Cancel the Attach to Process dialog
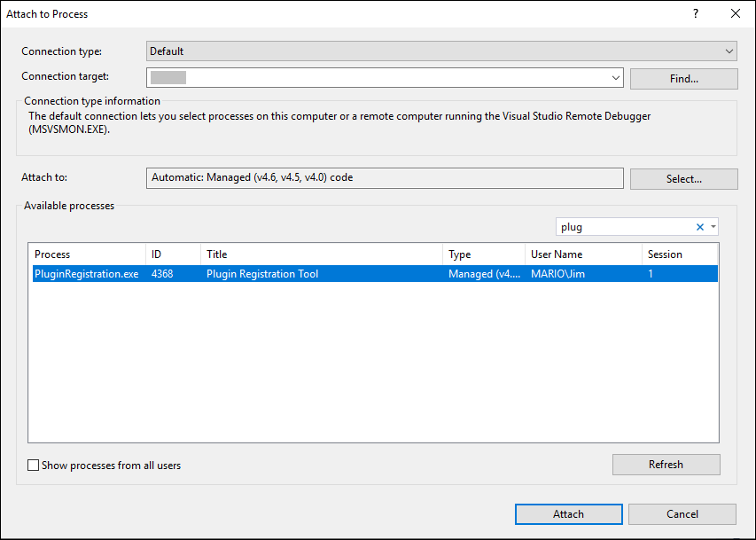Viewport: 756px width, 540px height. 682,513
